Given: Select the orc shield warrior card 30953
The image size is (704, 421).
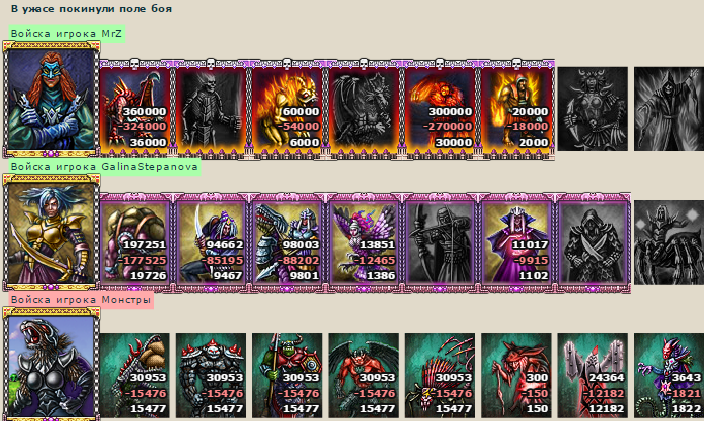Looking at the screenshot, I should 287,375.
